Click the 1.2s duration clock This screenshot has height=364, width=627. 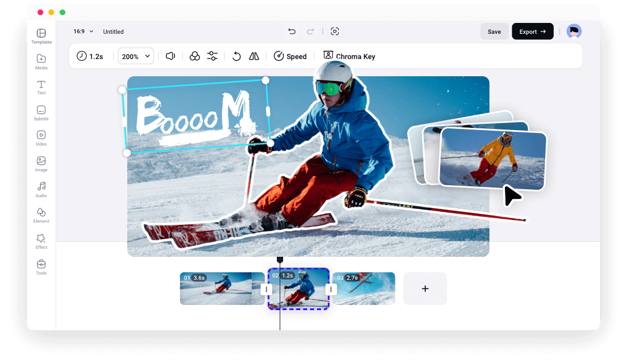(90, 56)
